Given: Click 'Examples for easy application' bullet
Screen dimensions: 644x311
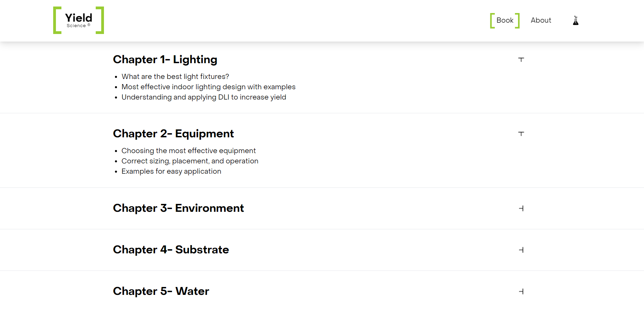Looking at the screenshot, I should pyautogui.click(x=171, y=171).
